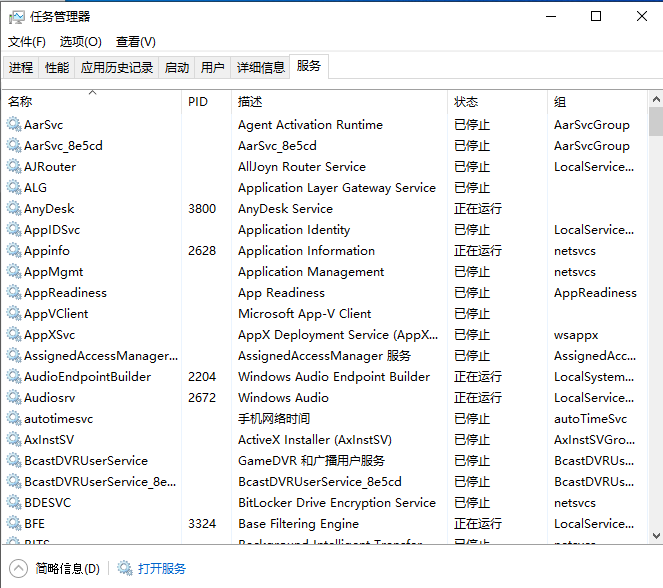This screenshot has width=663, height=588.
Task: Click the BDESVC service gear icon
Action: click(14, 503)
